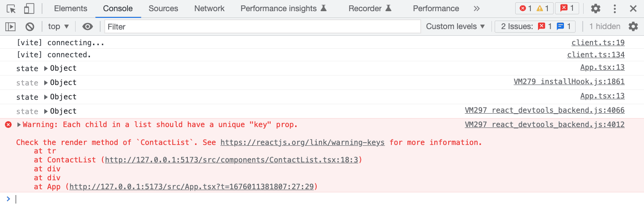Show the console sidebar panel icon
This screenshot has width=644, height=221.
pyautogui.click(x=11, y=26)
